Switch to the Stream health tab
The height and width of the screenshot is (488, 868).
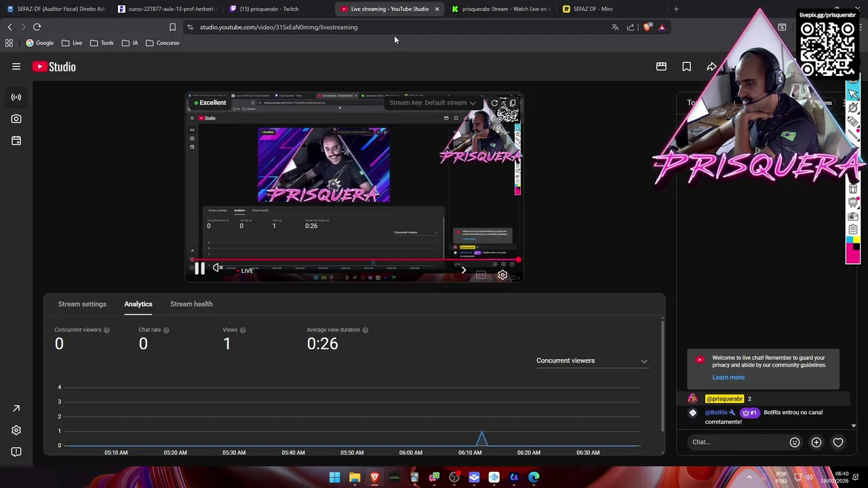[191, 304]
